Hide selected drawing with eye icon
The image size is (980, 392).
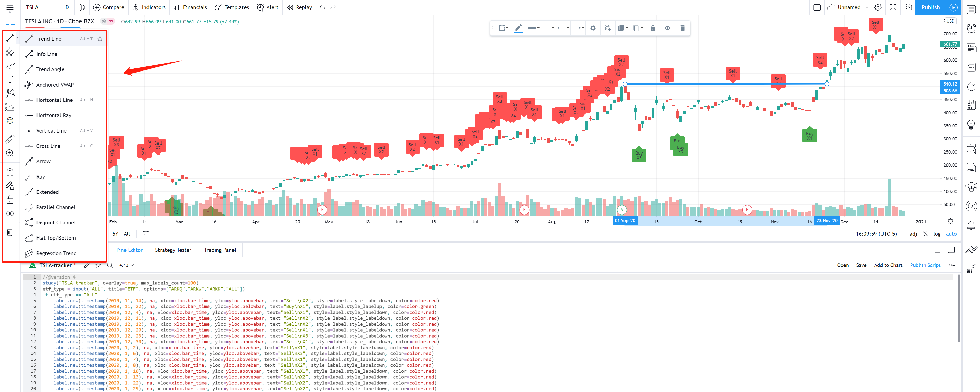667,28
